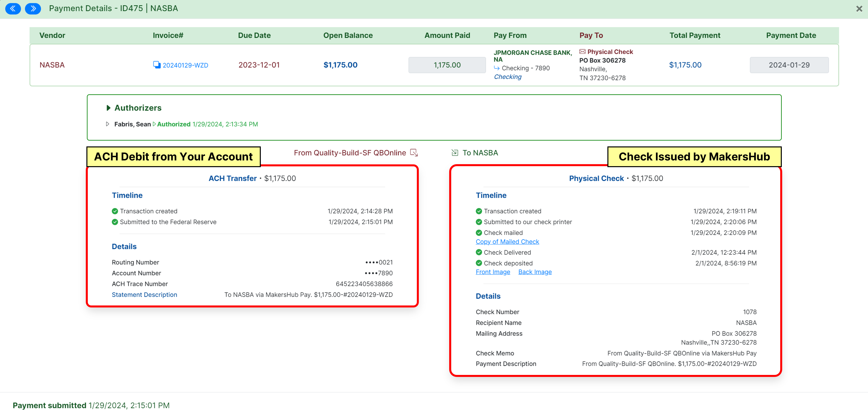Click green check beside ACH 'Transaction created'
Viewport: 868px width, 414px height.
[115, 211]
